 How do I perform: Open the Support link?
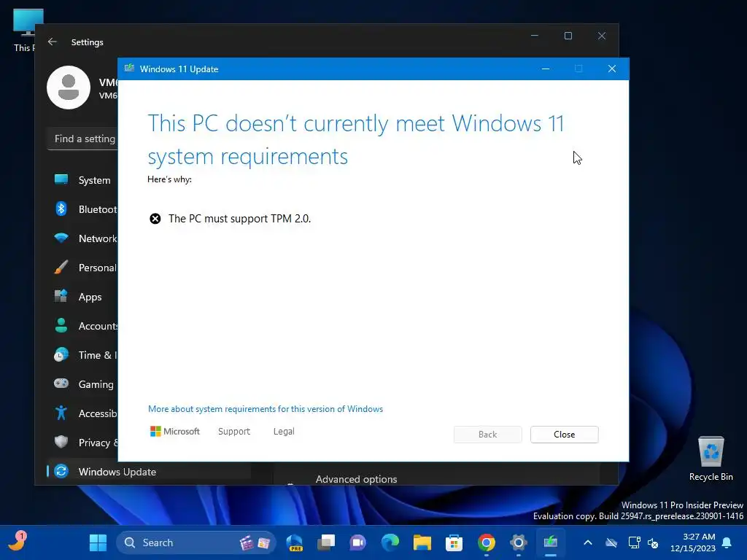(x=234, y=432)
